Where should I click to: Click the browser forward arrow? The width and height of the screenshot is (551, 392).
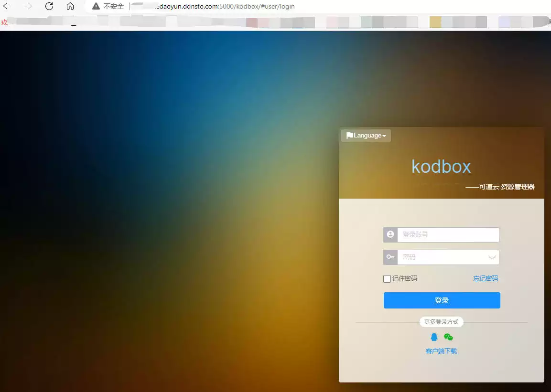(28, 6)
